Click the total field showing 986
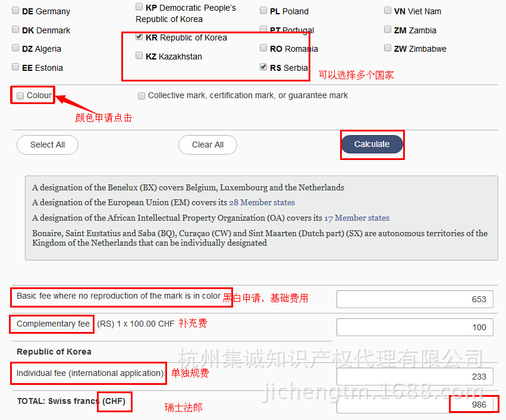506x420 pixels. pos(414,405)
